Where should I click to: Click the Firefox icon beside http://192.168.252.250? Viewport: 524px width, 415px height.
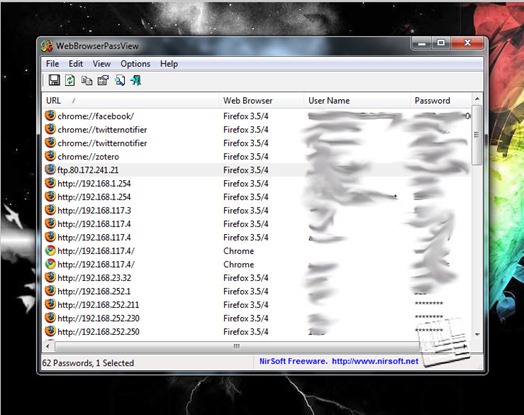point(50,331)
